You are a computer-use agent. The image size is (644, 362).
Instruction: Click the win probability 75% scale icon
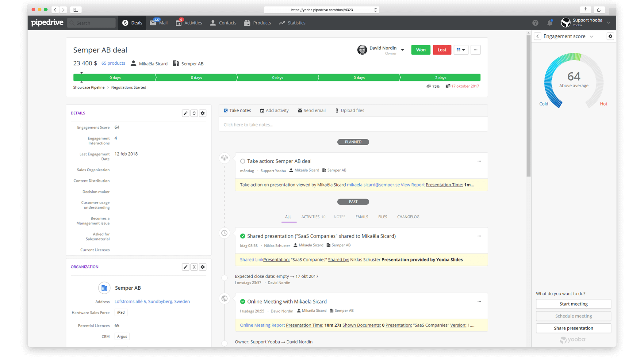428,86
